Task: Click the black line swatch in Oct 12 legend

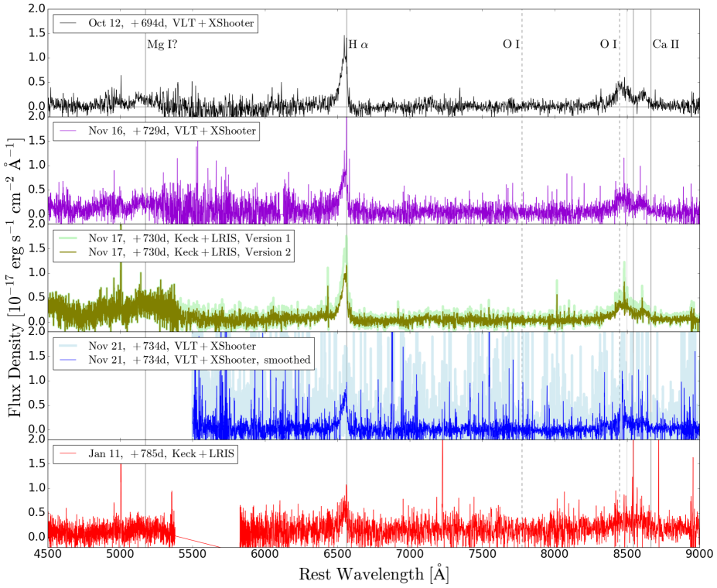Action: point(67,23)
